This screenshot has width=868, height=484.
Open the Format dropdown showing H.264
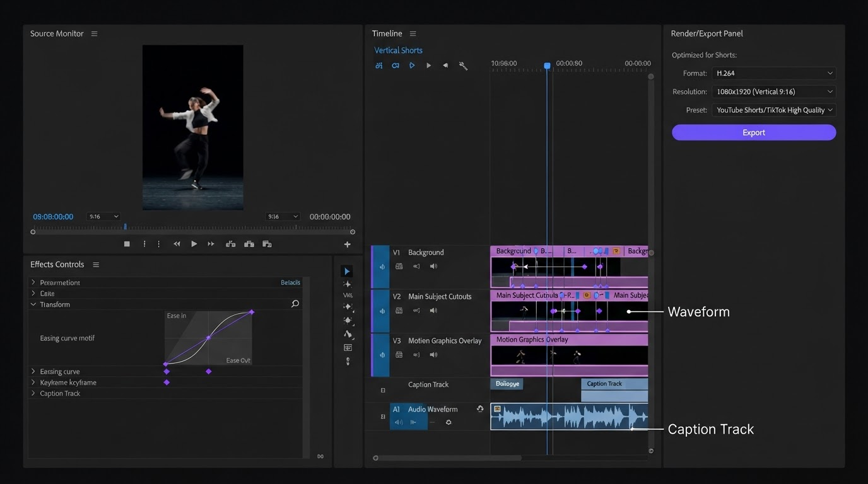point(774,73)
